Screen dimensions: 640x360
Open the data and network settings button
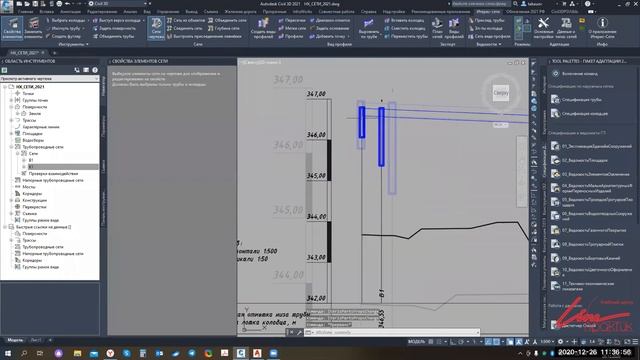click(x=566, y=28)
